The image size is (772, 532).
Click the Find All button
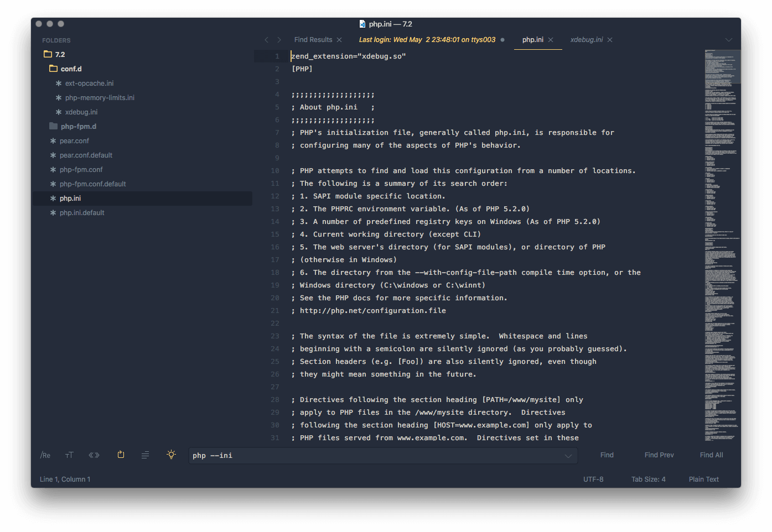point(711,455)
